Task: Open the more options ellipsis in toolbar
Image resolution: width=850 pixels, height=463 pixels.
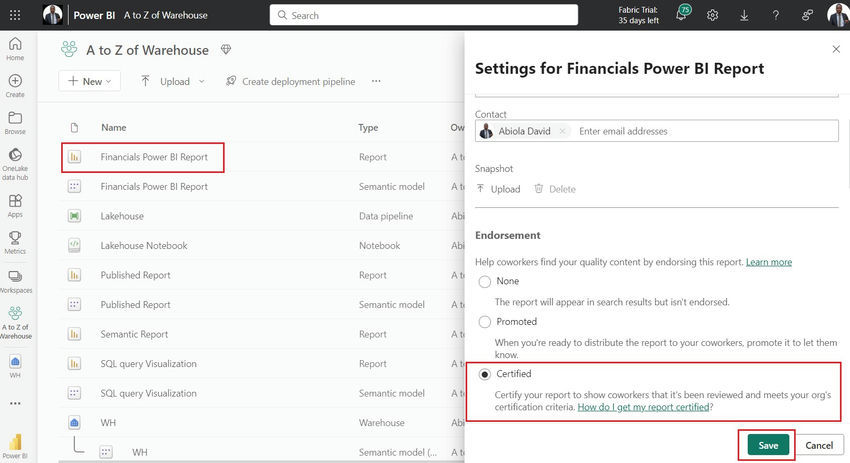Action: 376,81
